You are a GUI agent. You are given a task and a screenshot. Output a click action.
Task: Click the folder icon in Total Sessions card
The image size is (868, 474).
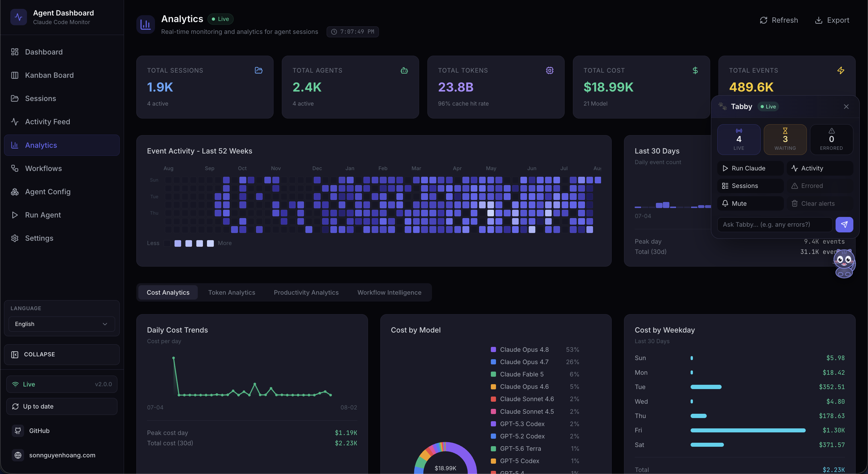point(258,70)
